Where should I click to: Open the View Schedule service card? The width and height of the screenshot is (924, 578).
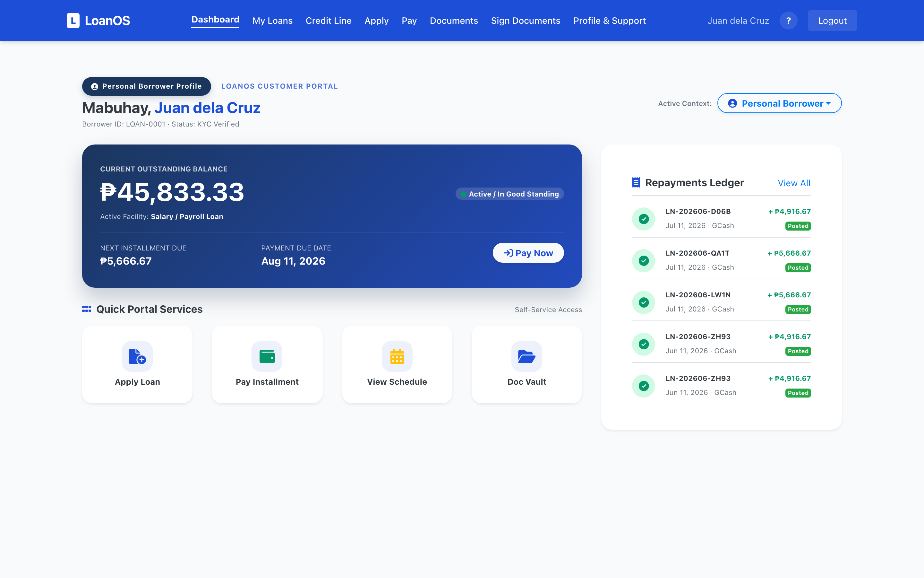click(397, 364)
